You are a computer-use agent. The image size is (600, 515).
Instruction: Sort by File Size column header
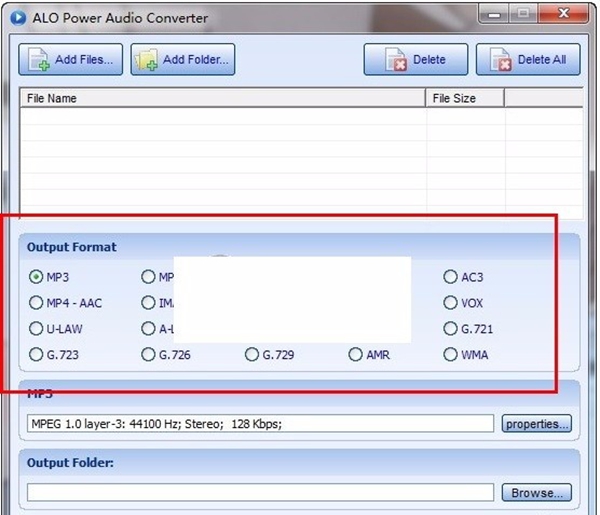465,98
